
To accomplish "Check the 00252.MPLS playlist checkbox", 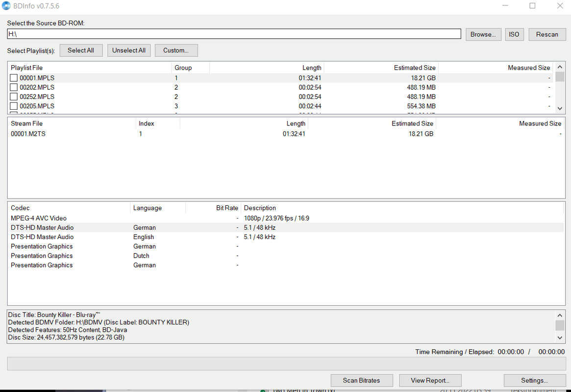I will 13,97.
